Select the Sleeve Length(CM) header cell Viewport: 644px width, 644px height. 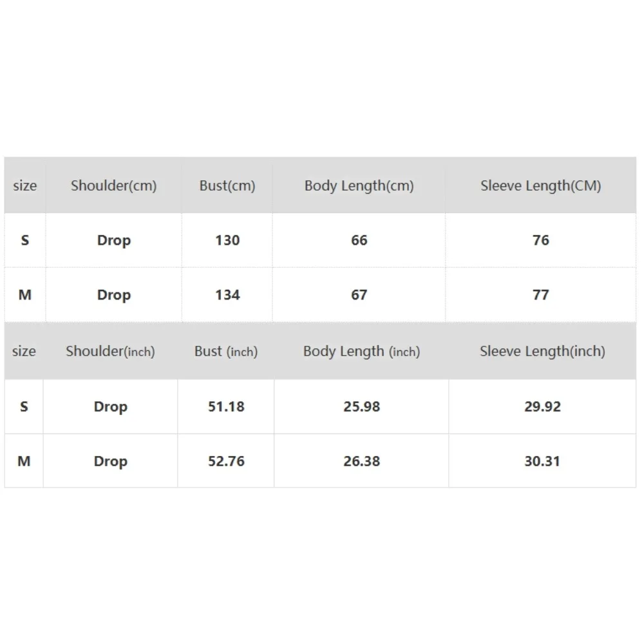click(540, 185)
